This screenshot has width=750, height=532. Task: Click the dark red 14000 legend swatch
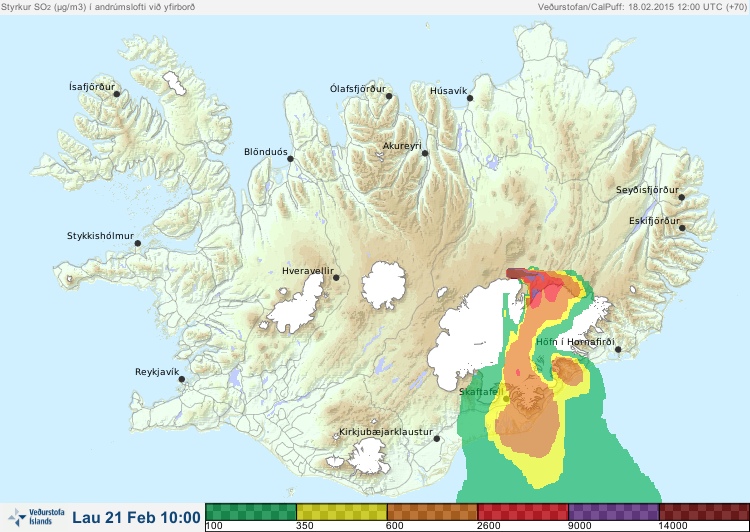704,512
